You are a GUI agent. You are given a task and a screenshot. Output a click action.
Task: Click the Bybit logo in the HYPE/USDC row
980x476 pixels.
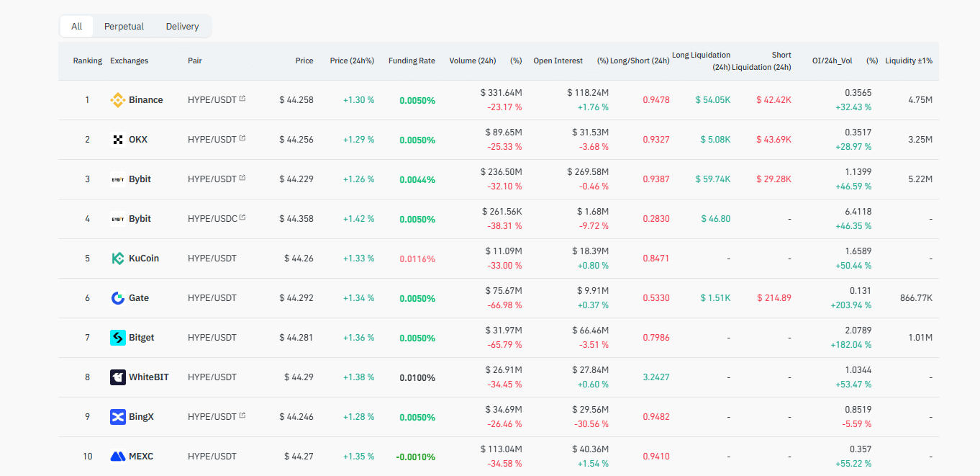point(118,219)
